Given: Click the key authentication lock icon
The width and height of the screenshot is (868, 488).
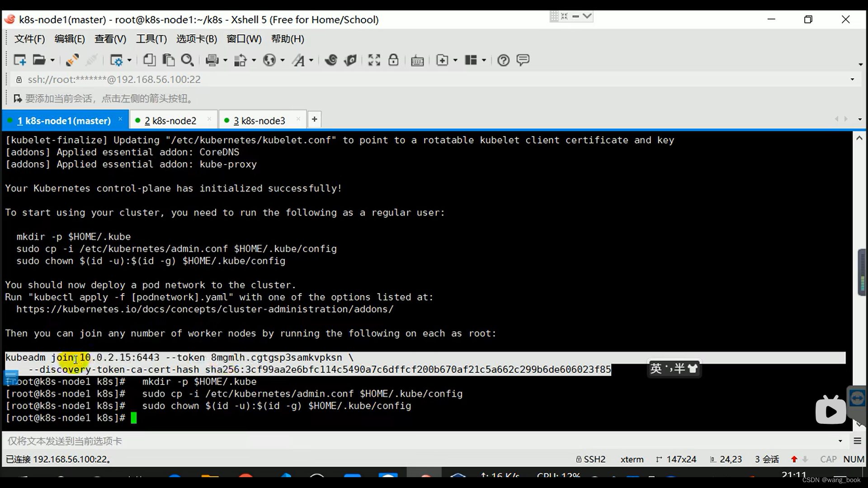Looking at the screenshot, I should pos(393,60).
